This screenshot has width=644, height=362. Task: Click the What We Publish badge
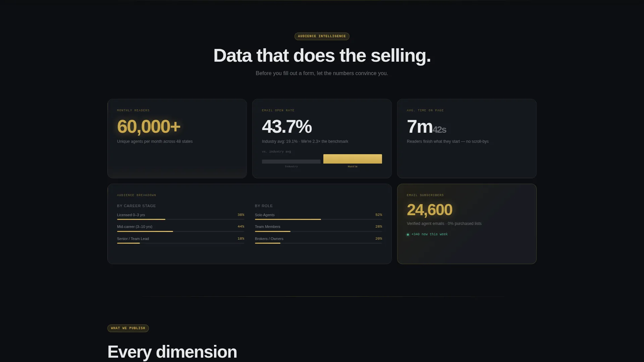128,328
